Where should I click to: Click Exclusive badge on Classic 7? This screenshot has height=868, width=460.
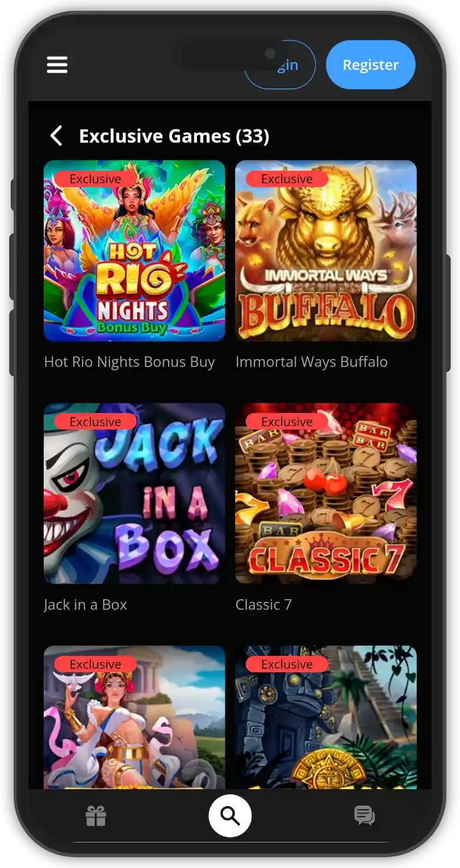287,422
